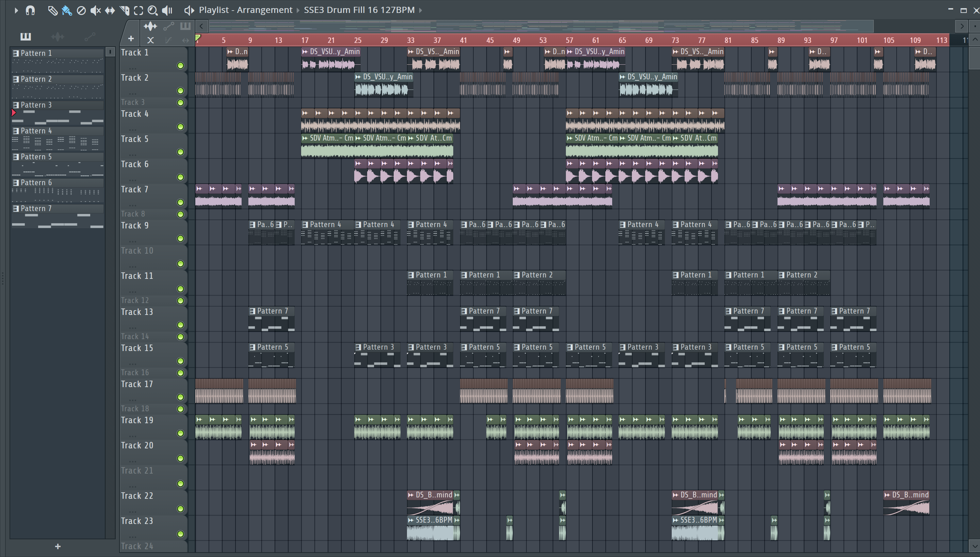The width and height of the screenshot is (980, 557).
Task: Focus pattern clips piano icon above tracks
Action: tap(185, 27)
